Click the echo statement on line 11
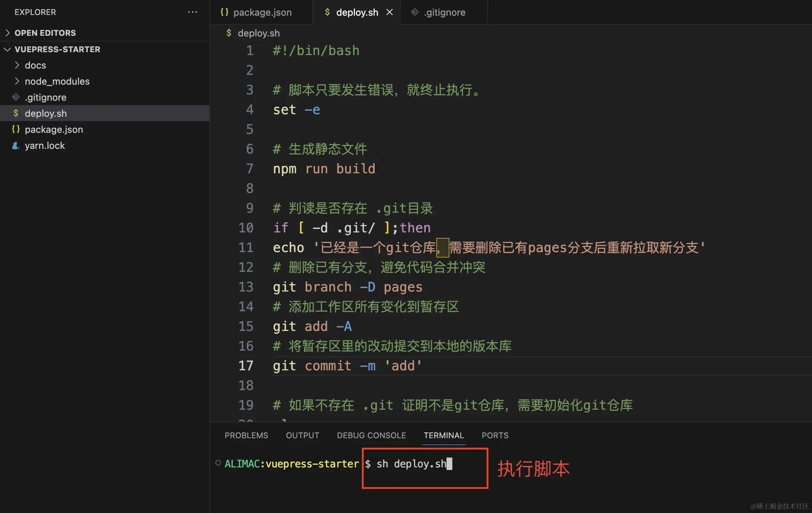The image size is (812, 513). click(x=489, y=247)
